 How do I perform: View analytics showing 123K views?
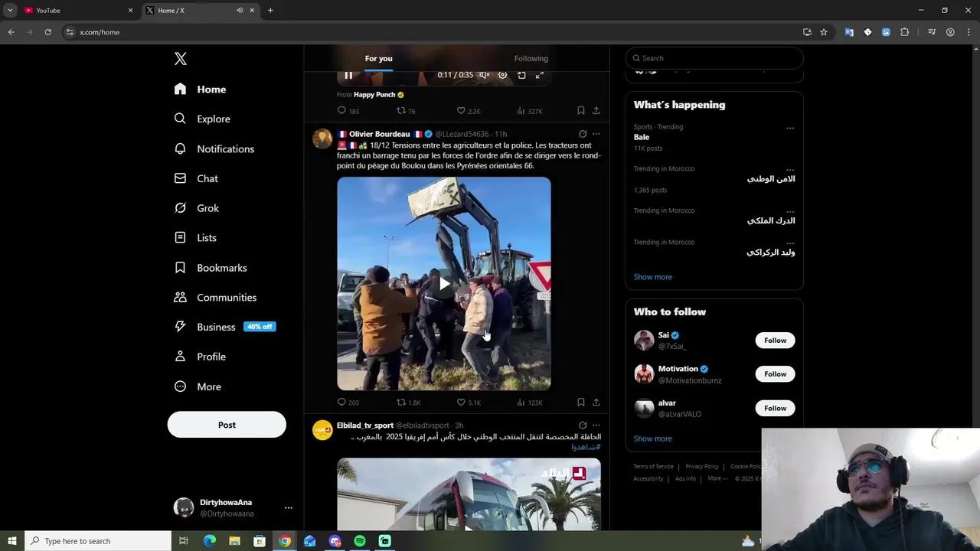click(530, 403)
